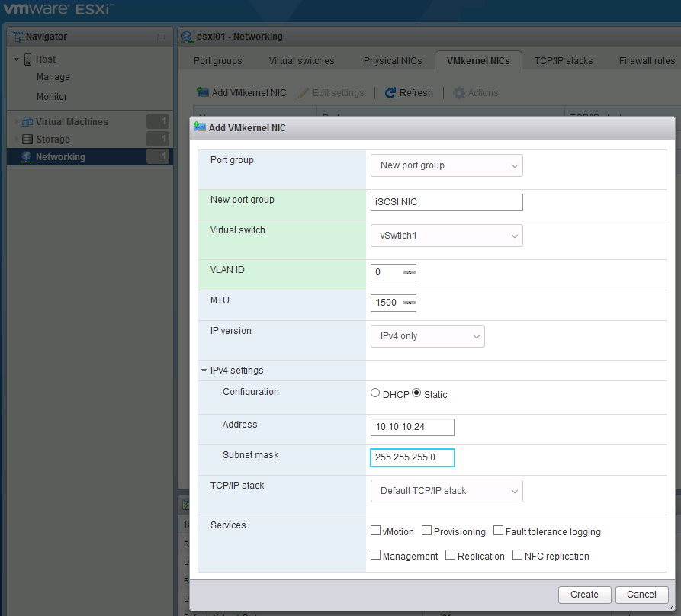The height and width of the screenshot is (616, 681).
Task: Click Add VMkernel NIC toolbar label
Action: (249, 93)
